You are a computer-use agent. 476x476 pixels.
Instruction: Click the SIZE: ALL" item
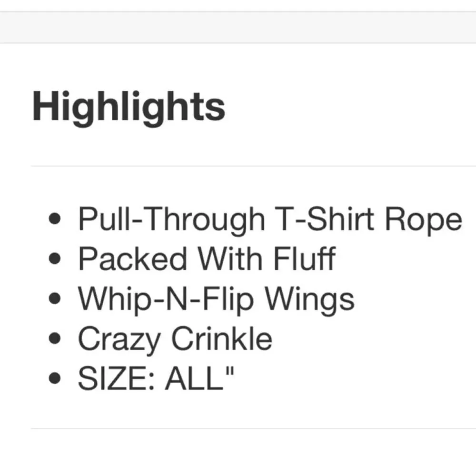click(x=156, y=378)
